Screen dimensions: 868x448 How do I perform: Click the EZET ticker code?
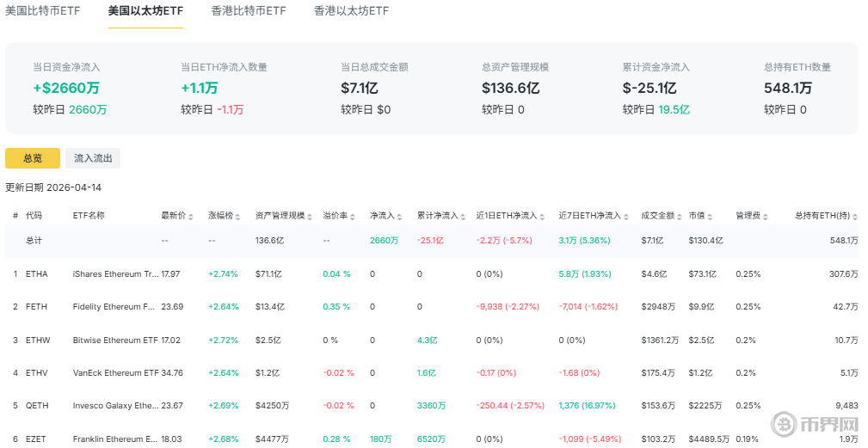pyautogui.click(x=36, y=439)
